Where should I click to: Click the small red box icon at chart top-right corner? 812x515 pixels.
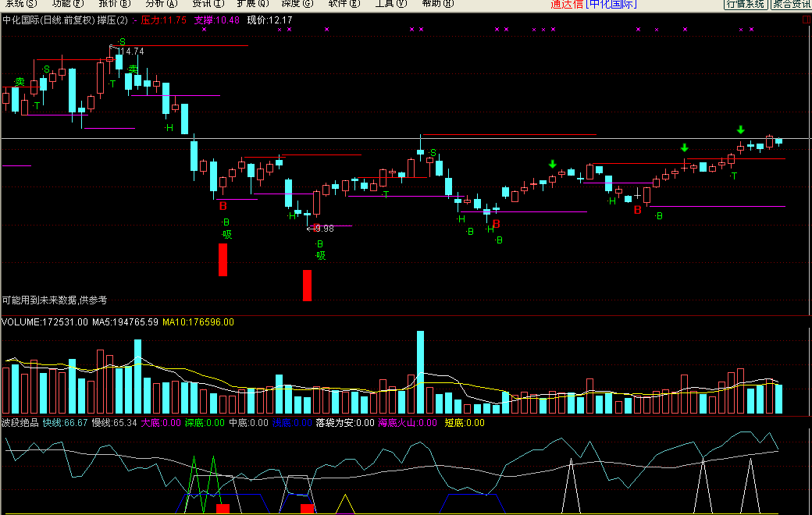pyautogui.click(x=807, y=20)
